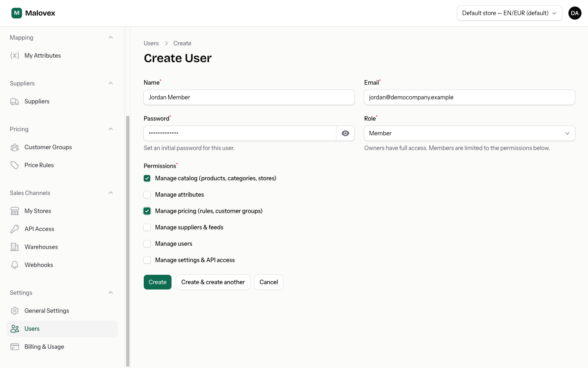Uncheck Manage pricing permission
This screenshot has height=368, width=588.
pos(147,211)
